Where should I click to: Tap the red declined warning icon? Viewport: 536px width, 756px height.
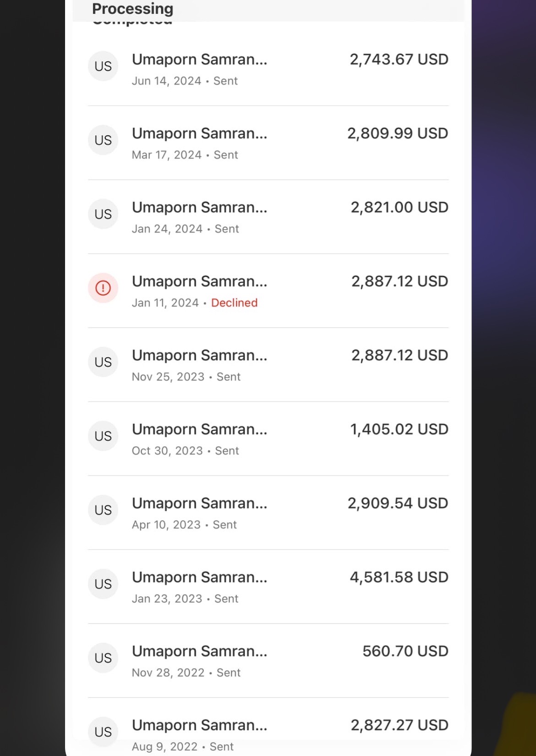pyautogui.click(x=103, y=288)
